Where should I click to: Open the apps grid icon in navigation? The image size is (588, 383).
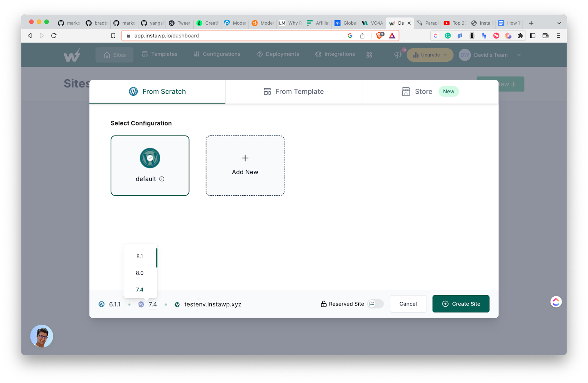click(x=369, y=55)
